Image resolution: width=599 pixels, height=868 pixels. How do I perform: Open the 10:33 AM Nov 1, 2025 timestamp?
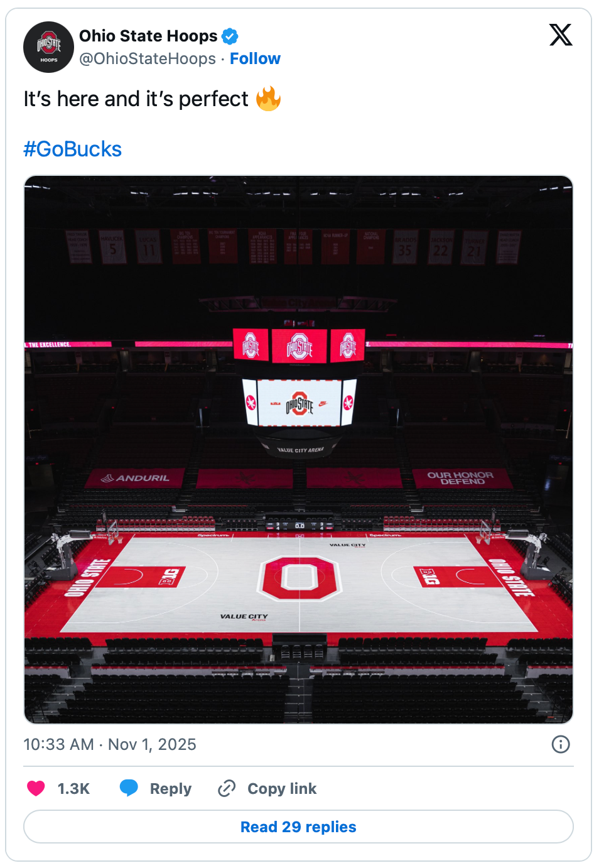(110, 744)
